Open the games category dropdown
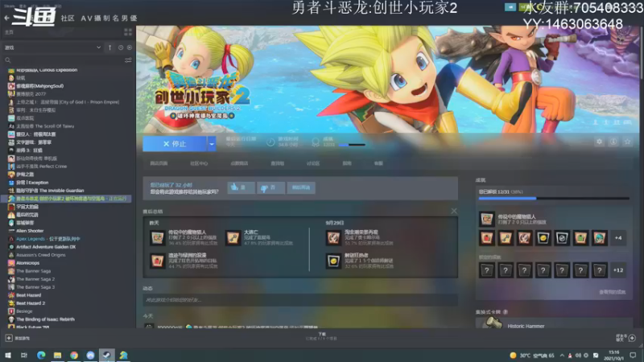 pyautogui.click(x=52, y=47)
